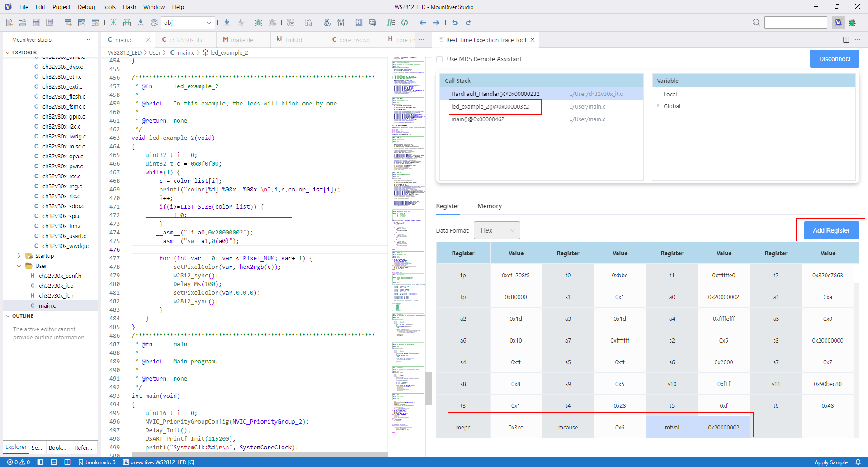
Task: Enable Use MRS Remote Assistant checkbox
Action: coord(439,59)
